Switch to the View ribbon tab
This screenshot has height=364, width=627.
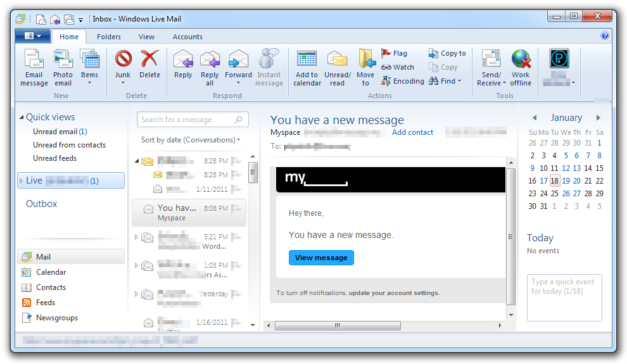146,37
